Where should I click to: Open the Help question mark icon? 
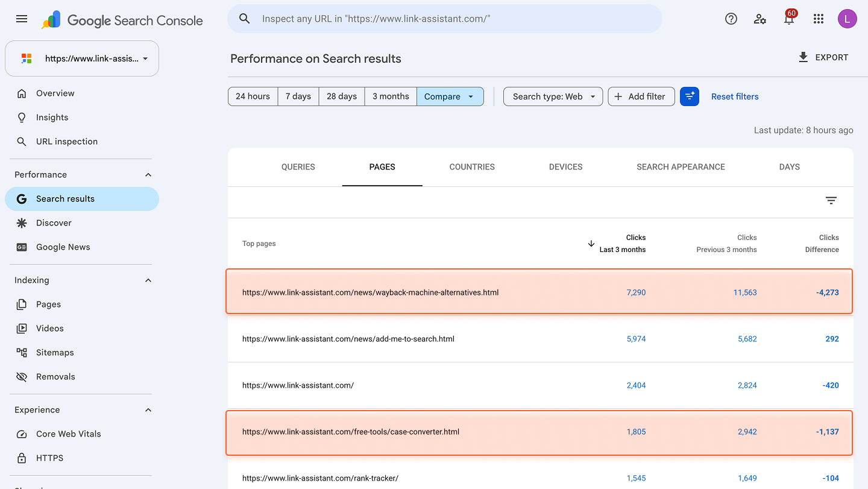click(x=731, y=19)
